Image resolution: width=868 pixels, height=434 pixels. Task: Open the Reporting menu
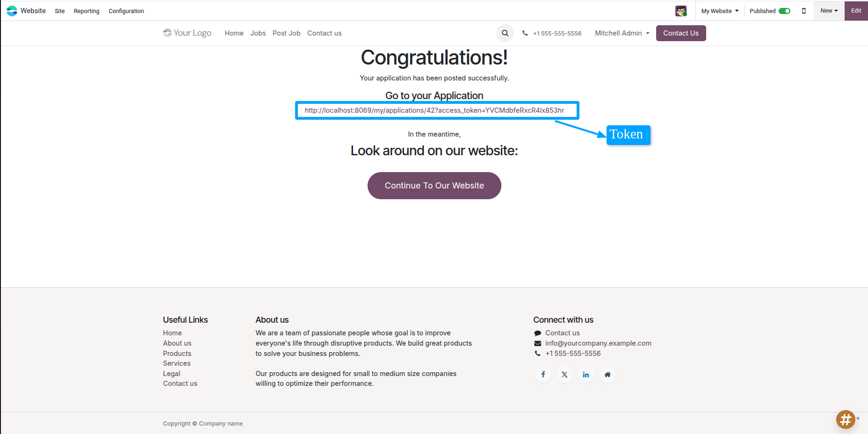(87, 11)
